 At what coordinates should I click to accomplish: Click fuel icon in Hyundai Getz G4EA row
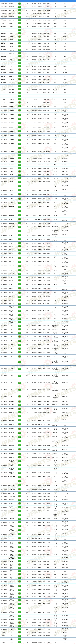[19, 46]
